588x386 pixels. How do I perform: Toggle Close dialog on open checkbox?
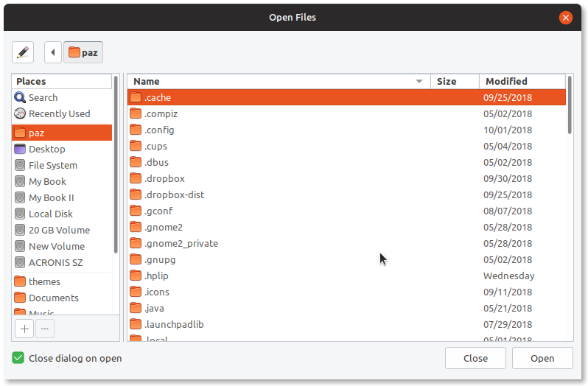(18, 358)
